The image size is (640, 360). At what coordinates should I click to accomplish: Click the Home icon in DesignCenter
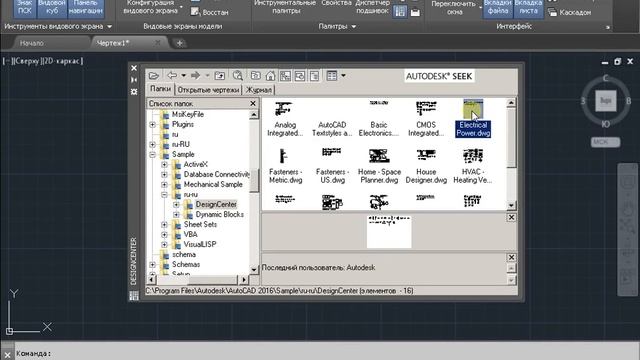click(270, 76)
